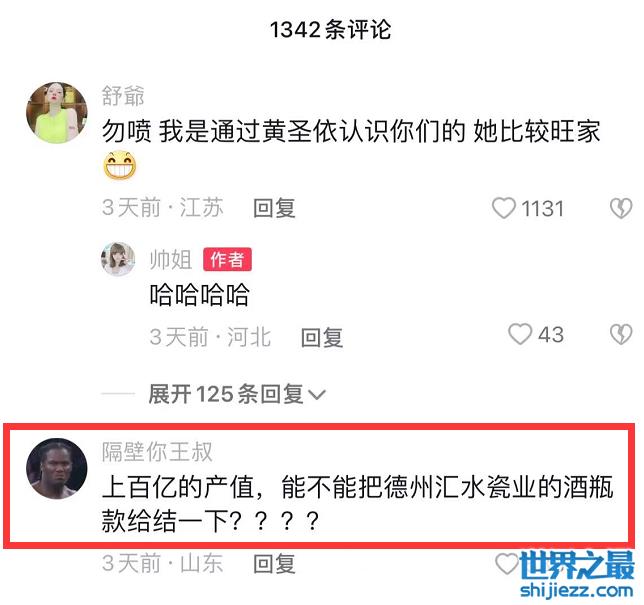Open username 舒爺
Viewport: 644px width, 605px height.
[123, 95]
